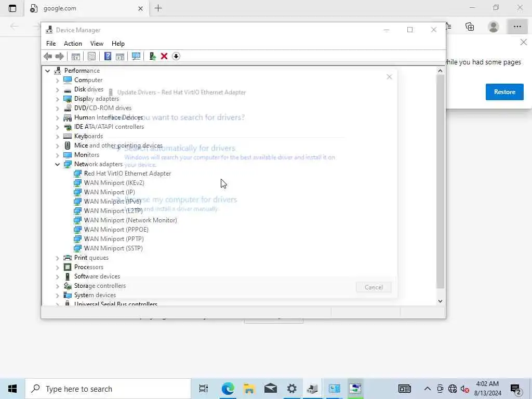Viewport: 532px width, 399px height.
Task: Close the Update Drivers dialog with X
Action: (x=389, y=77)
